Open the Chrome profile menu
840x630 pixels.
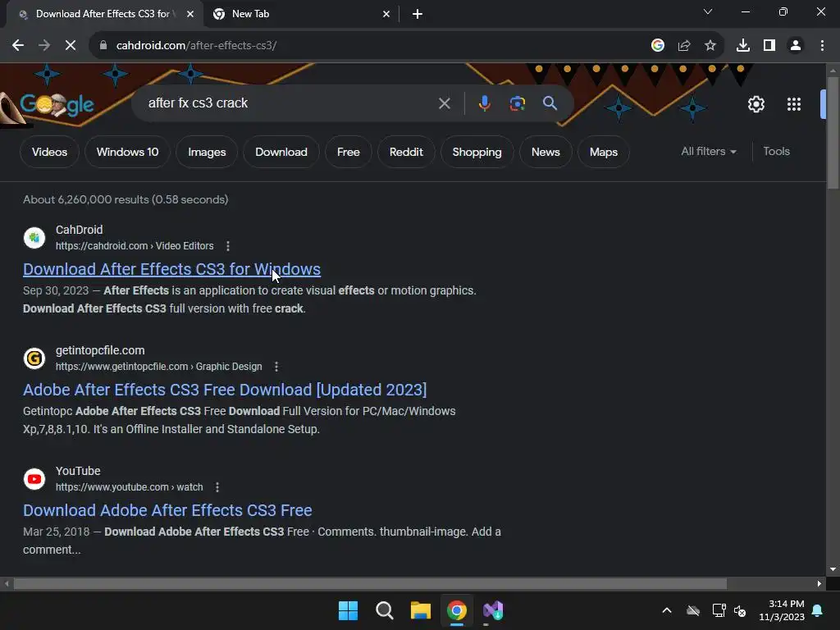[x=796, y=46]
